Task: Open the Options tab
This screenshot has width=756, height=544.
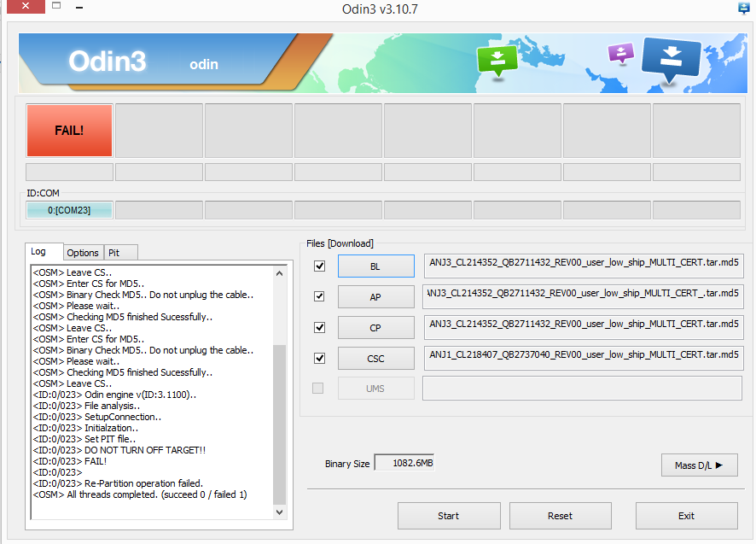Action: click(83, 253)
